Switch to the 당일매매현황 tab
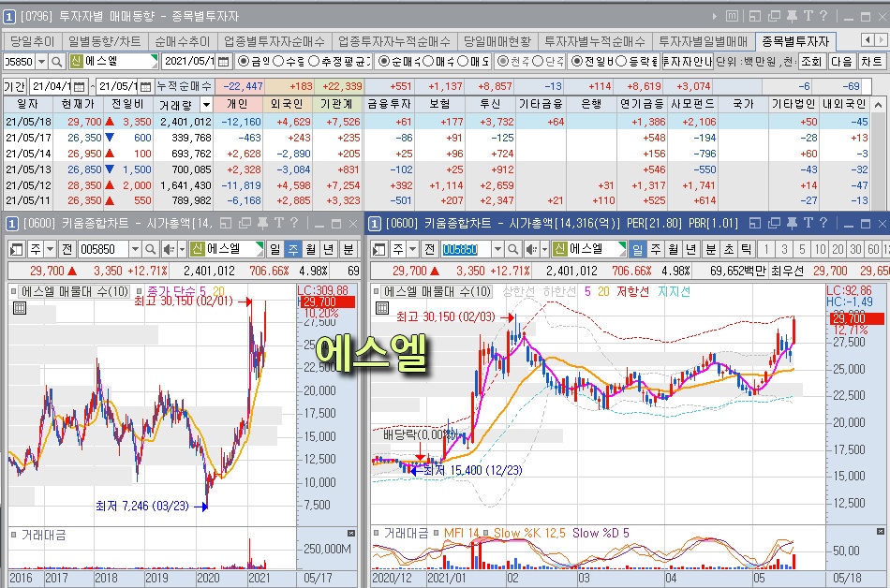 [x=497, y=41]
